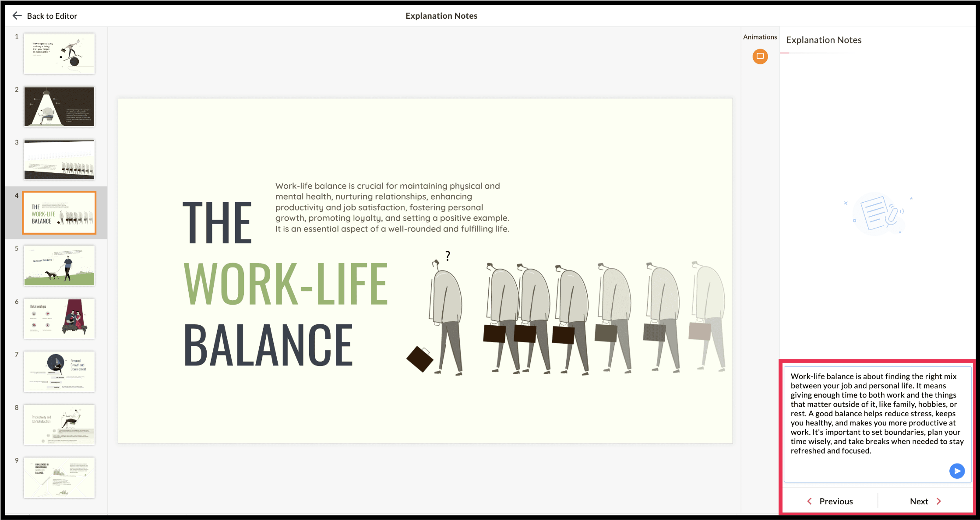Select slide 6 Relationships thumbnail
This screenshot has width=980, height=520.
pyautogui.click(x=59, y=319)
